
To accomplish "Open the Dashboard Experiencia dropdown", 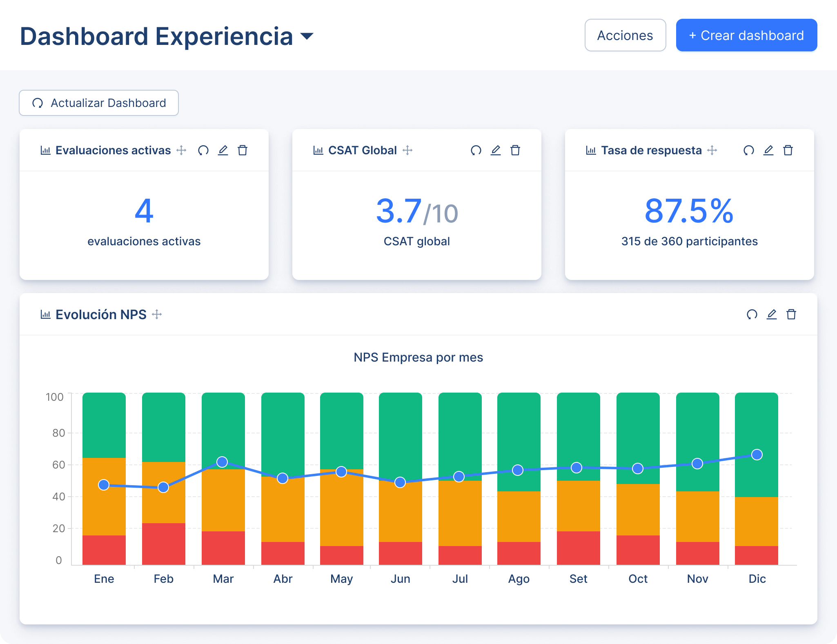I will (x=306, y=37).
